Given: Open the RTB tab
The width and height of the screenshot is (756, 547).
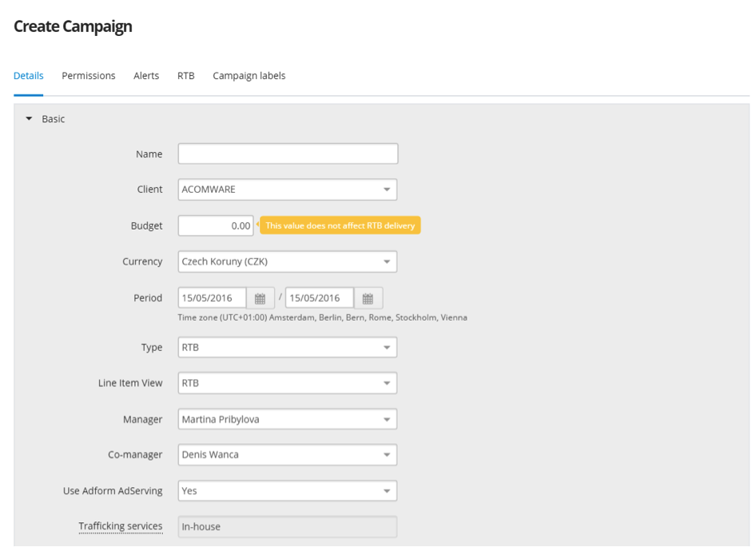Looking at the screenshot, I should coord(186,76).
